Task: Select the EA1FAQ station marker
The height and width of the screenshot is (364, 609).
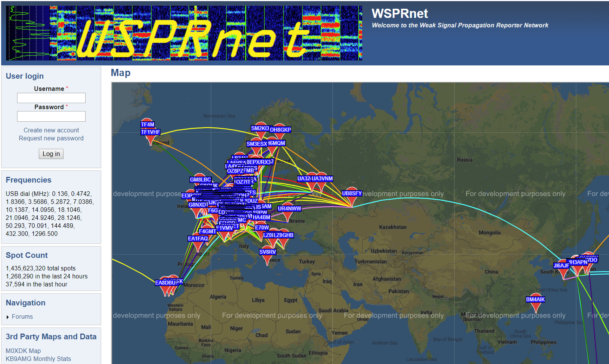Action: (x=198, y=238)
